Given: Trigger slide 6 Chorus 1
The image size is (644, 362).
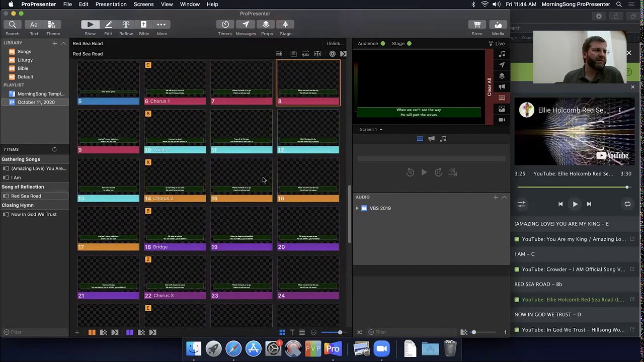Looking at the screenshot, I should (x=175, y=83).
